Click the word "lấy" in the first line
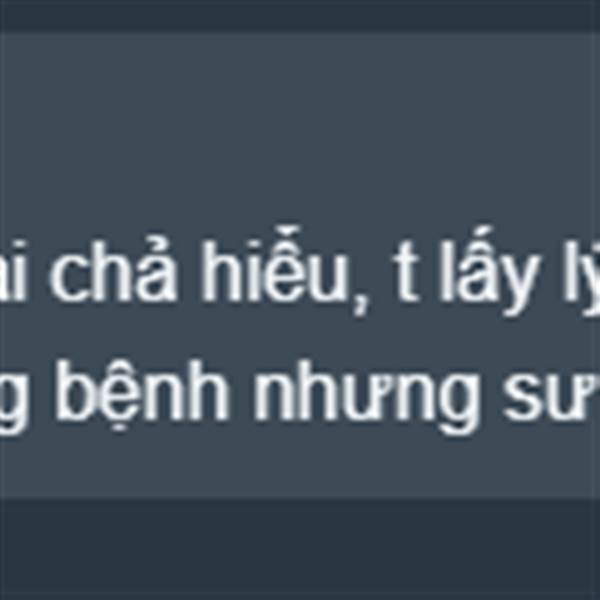 click(490, 271)
